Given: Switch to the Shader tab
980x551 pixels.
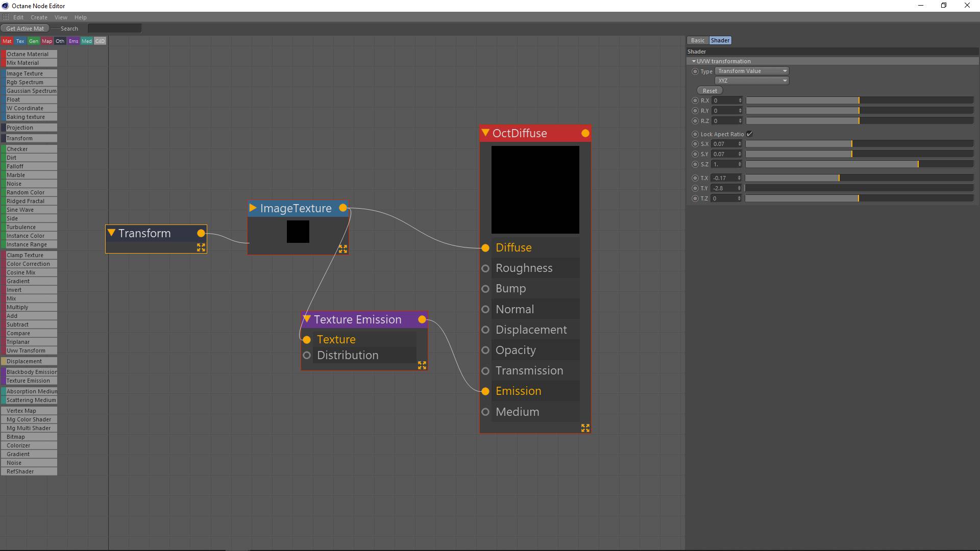Looking at the screenshot, I should tap(720, 40).
